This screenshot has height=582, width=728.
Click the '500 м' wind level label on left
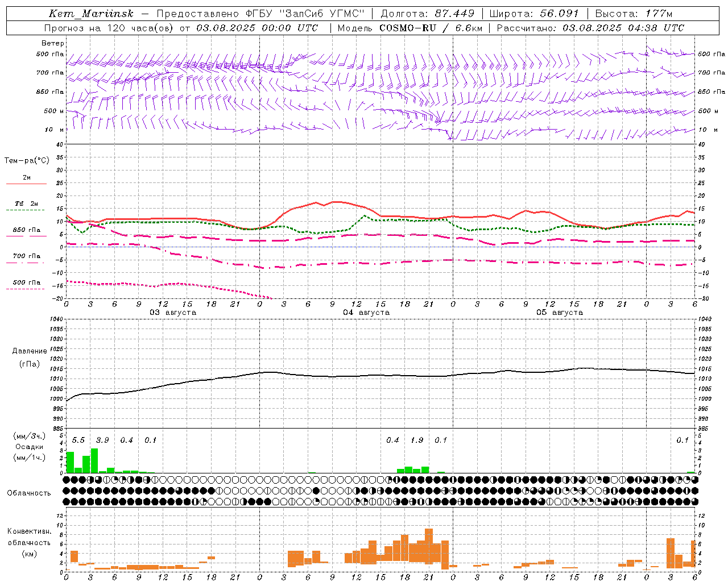53,111
